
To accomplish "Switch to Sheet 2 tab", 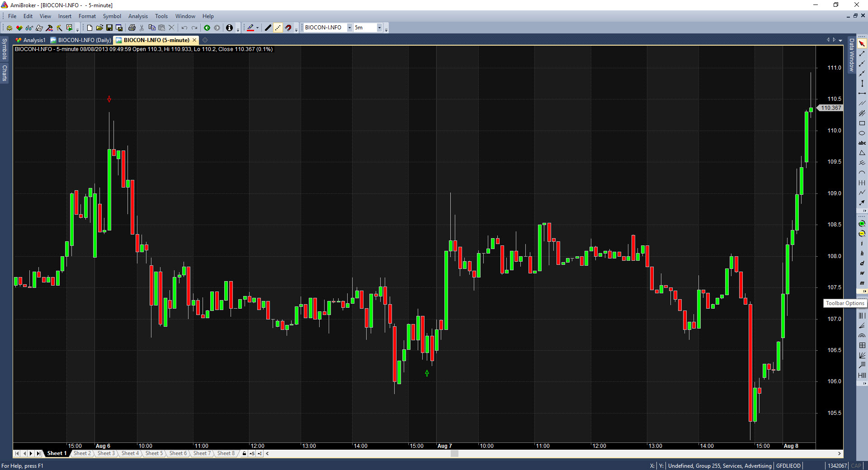I will (x=82, y=453).
